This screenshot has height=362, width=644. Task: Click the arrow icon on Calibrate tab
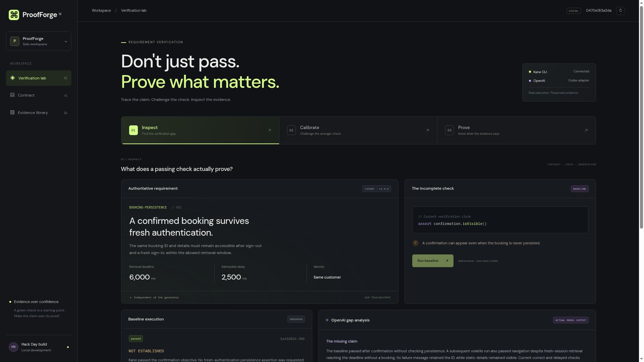[427, 130]
